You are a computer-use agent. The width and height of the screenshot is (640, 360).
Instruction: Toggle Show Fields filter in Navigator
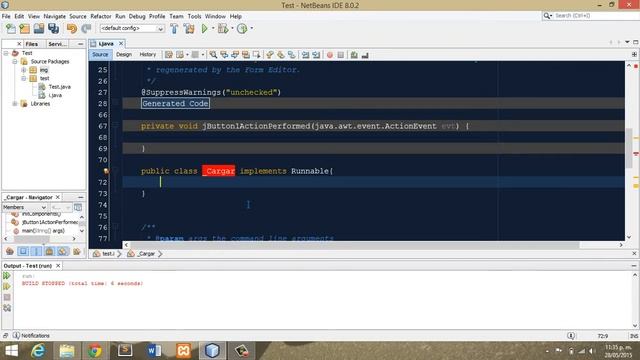23,251
